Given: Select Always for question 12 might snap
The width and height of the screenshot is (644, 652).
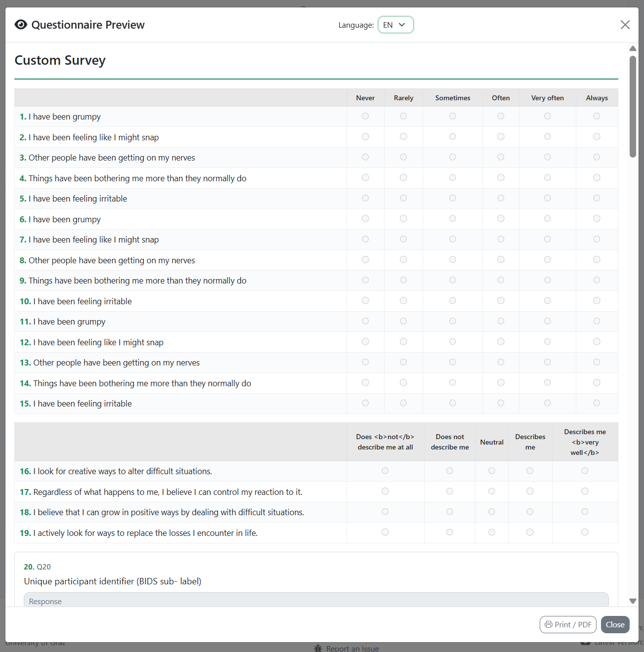Looking at the screenshot, I should (597, 341).
